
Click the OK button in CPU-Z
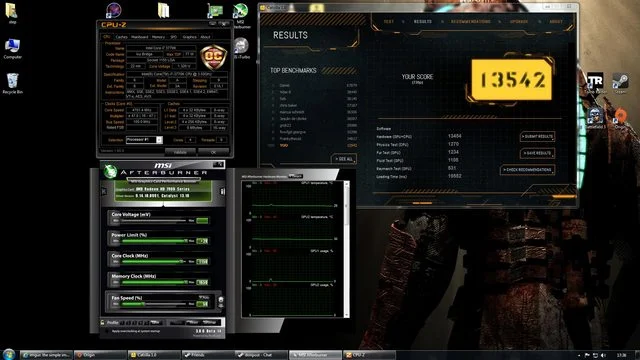[213, 152]
